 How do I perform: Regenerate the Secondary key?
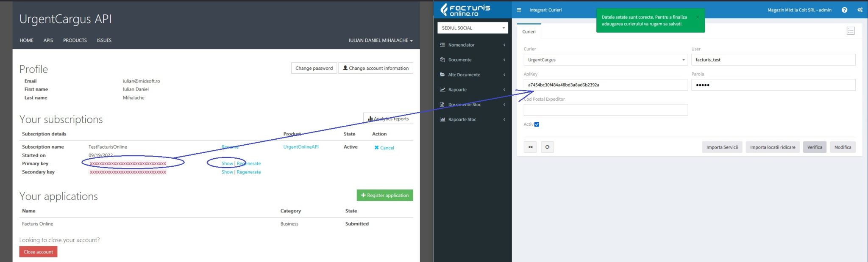pyautogui.click(x=249, y=172)
